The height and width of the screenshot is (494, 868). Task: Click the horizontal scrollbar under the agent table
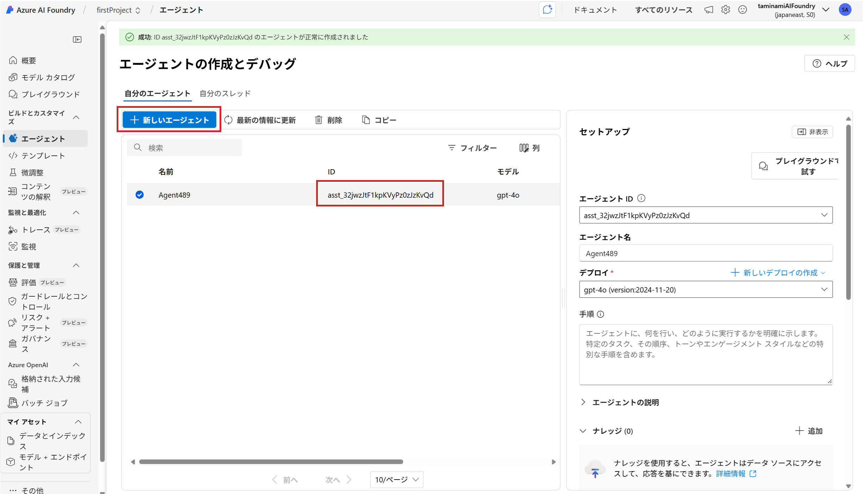271,462
